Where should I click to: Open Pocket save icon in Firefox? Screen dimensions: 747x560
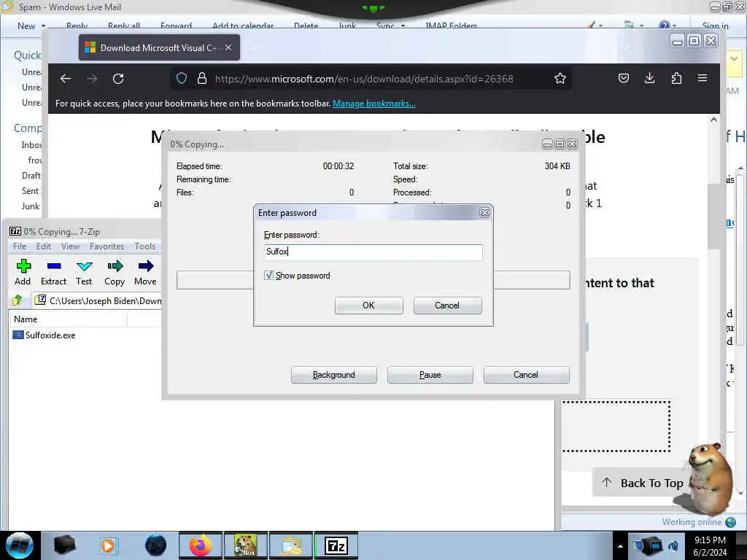point(624,78)
